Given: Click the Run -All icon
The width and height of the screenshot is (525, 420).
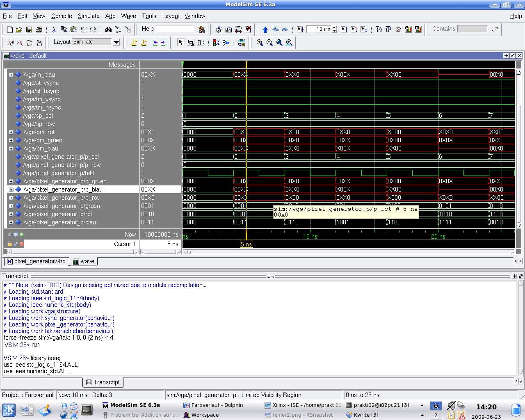Looking at the screenshot, I should [364, 30].
